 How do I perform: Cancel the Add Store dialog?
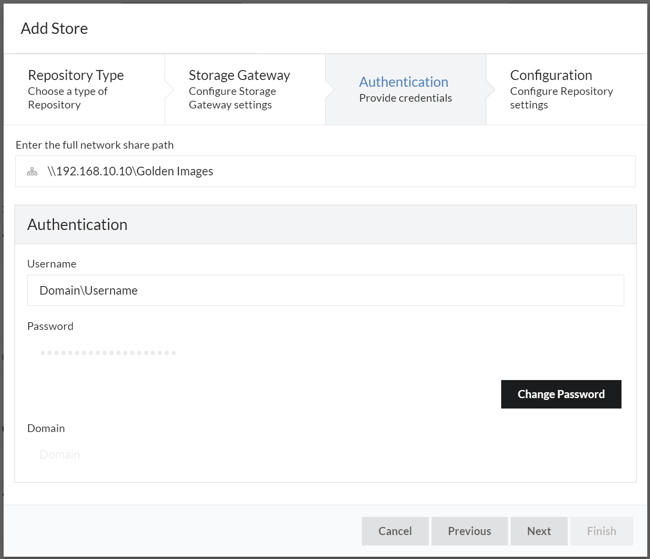point(395,531)
